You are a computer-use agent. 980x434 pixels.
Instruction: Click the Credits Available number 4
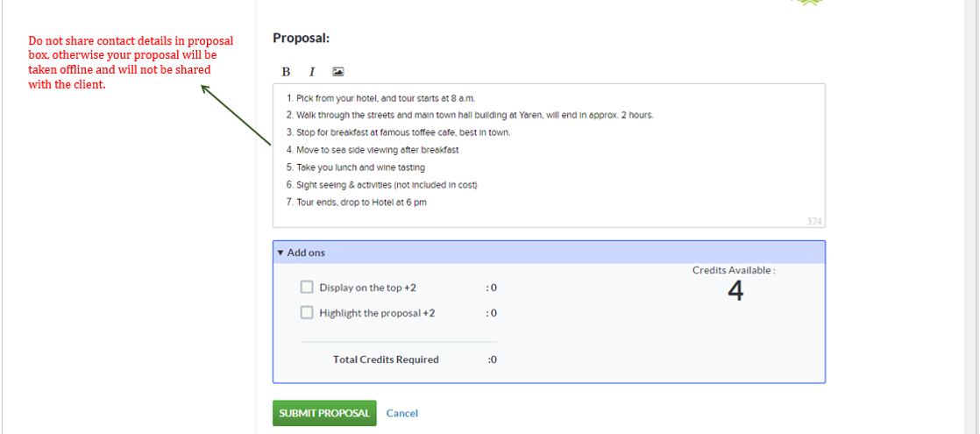click(735, 292)
